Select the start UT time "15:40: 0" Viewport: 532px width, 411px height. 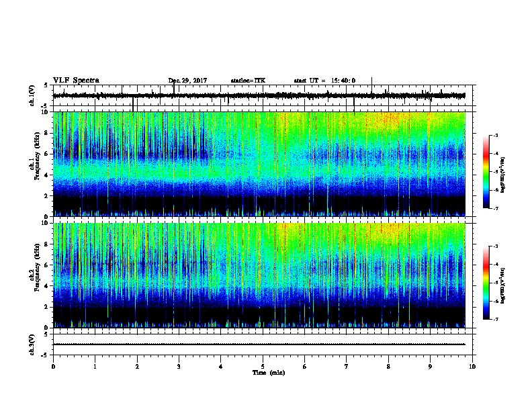[x=343, y=81]
